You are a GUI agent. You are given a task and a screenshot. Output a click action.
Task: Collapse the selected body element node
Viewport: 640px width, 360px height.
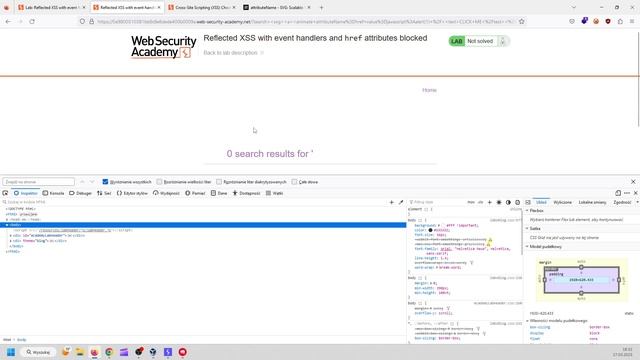[7, 225]
